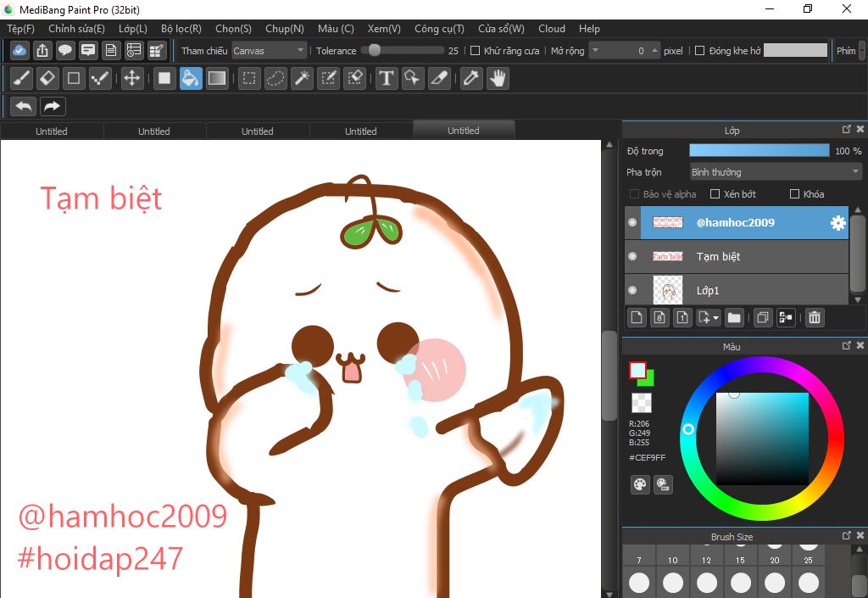Image resolution: width=868 pixels, height=598 pixels.
Task: Select the Text tool
Action: pos(387,78)
